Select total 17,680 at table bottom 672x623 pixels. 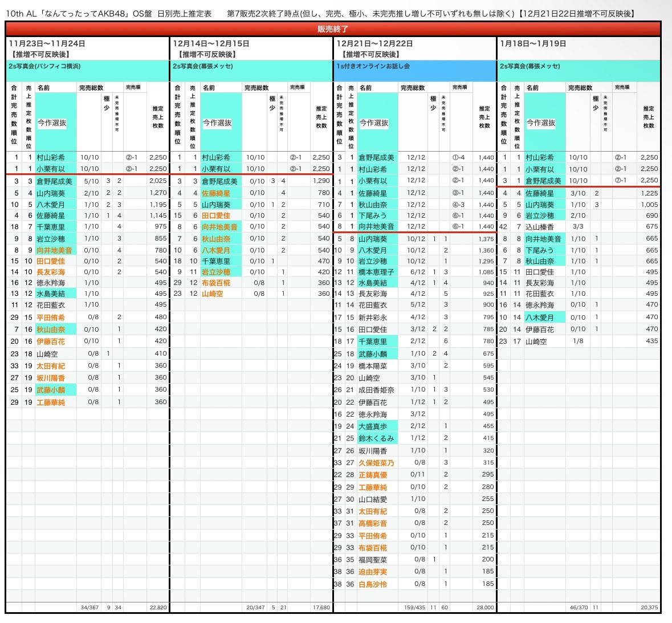coord(321,607)
